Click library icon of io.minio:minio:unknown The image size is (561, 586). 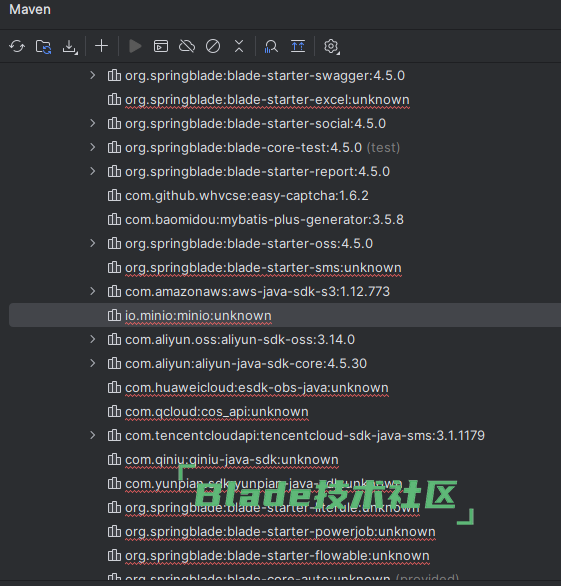point(114,315)
